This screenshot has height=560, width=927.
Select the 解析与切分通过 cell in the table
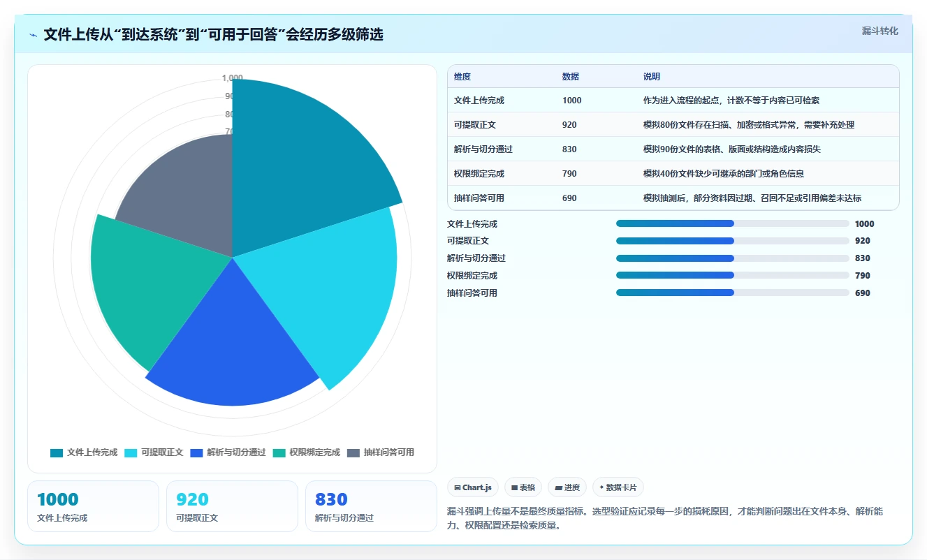[x=483, y=149]
